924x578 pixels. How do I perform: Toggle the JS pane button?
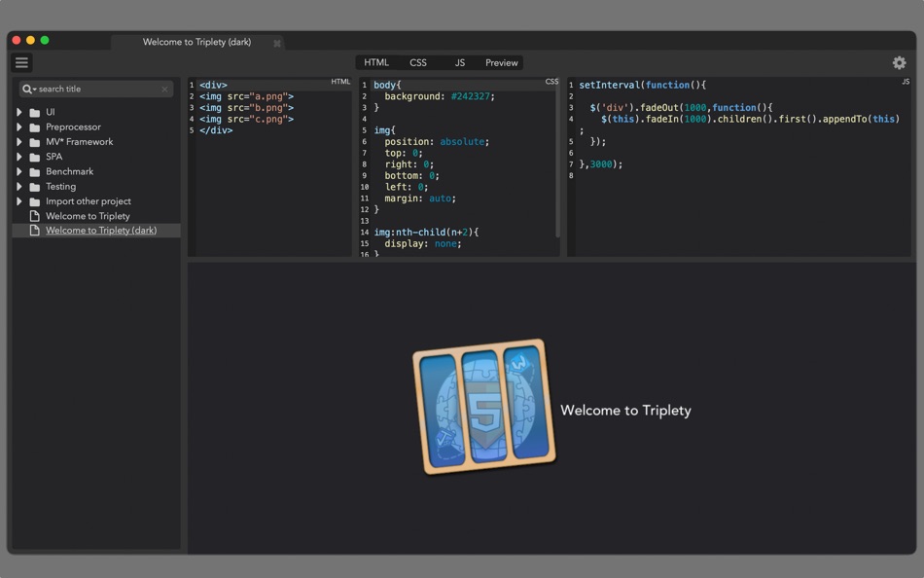[460, 62]
